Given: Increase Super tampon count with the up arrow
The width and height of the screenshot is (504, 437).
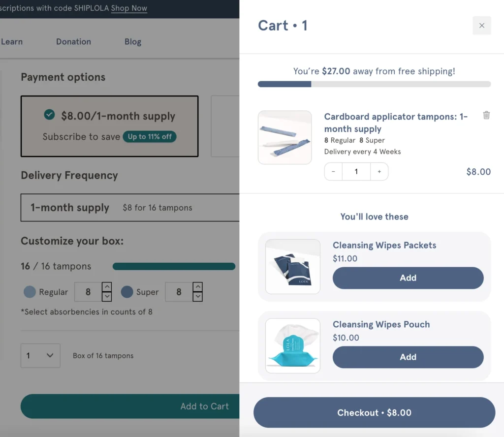Looking at the screenshot, I should [197, 287].
